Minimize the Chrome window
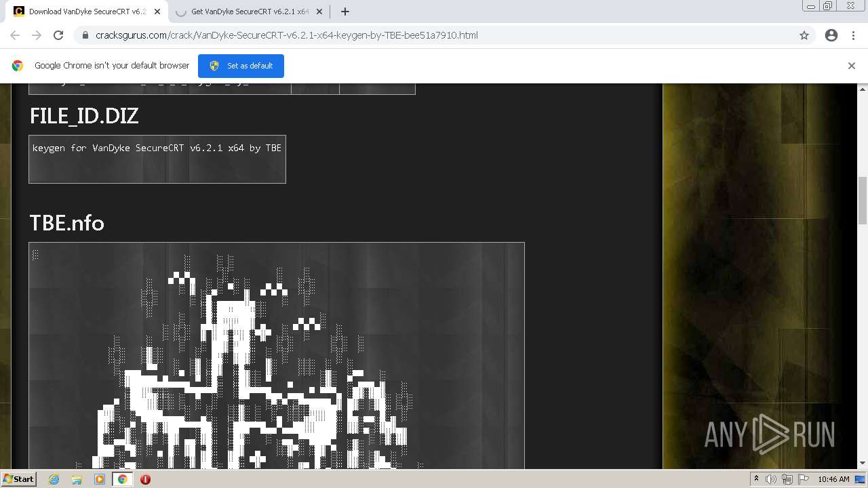Image resolution: width=868 pixels, height=488 pixels. tap(811, 6)
